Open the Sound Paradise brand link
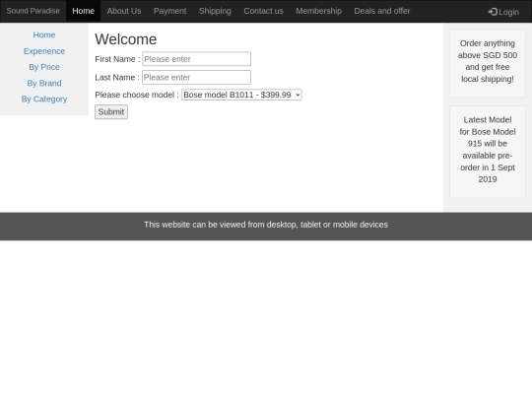This screenshot has height=399, width=532. tap(33, 11)
